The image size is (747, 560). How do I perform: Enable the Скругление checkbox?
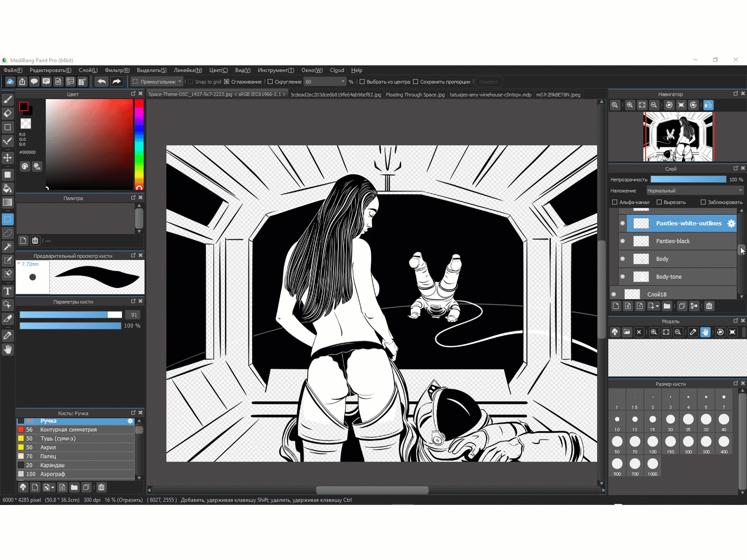[x=270, y=82]
